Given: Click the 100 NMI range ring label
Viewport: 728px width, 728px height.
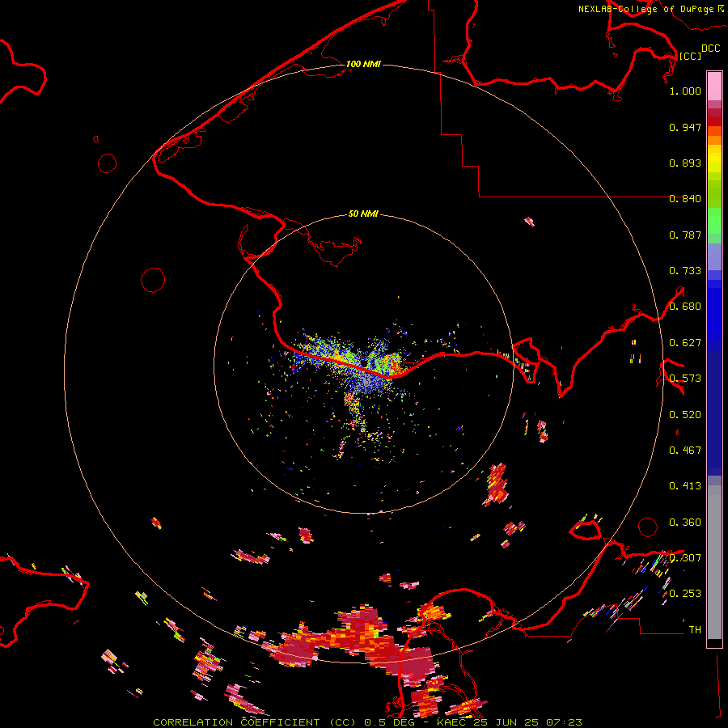Looking at the screenshot, I should [x=363, y=64].
